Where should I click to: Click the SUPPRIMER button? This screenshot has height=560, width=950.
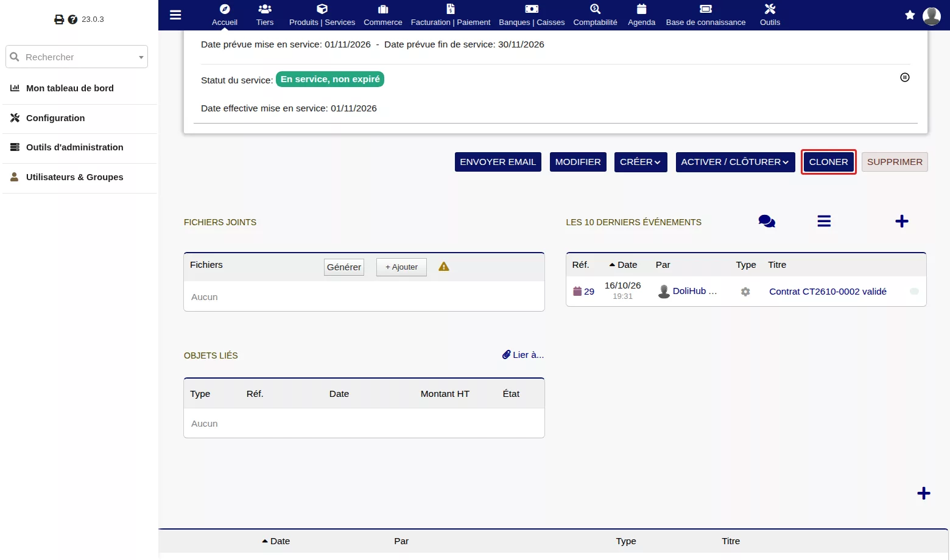click(895, 162)
